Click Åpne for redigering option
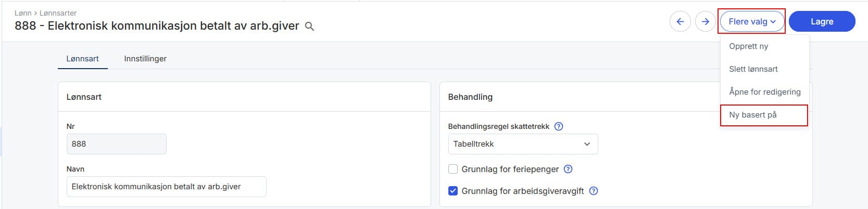 764,92
